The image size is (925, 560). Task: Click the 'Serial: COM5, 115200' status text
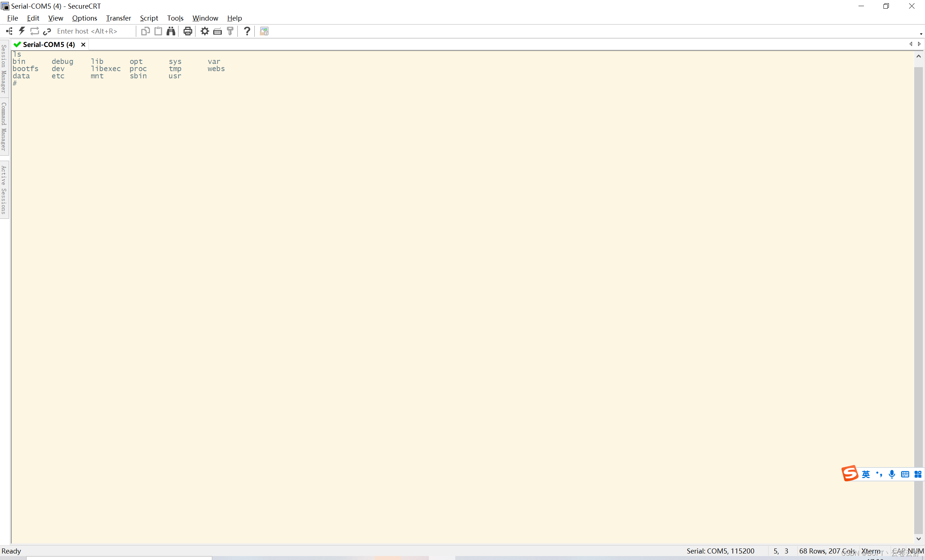coord(720,551)
